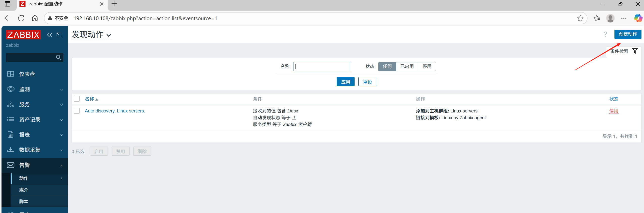Image resolution: width=644 pixels, height=213 pixels.
Task: Click into the 名称 name filter field
Action: [321, 66]
